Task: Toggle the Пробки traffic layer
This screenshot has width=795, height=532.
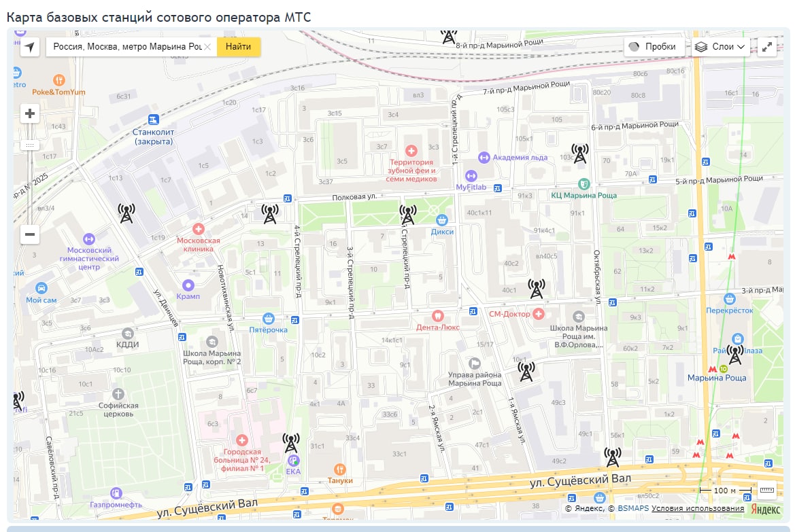Action: pos(653,47)
